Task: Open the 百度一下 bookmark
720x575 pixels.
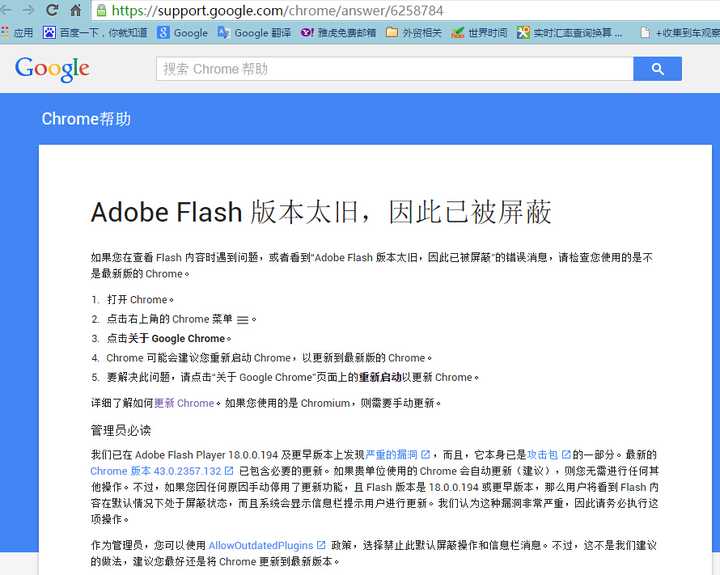Action: [95, 33]
